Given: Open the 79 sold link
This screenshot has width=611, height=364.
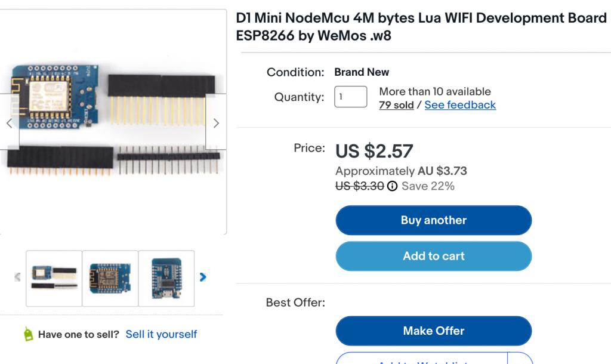Looking at the screenshot, I should [x=396, y=105].
